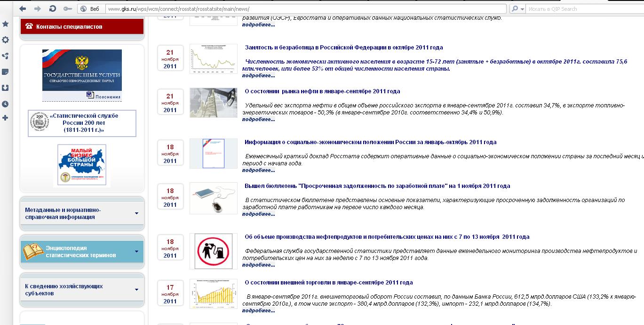The image size is (644, 325).
Task: Expand К сведению хозяйствующих субъектов section
Action: 82,290
